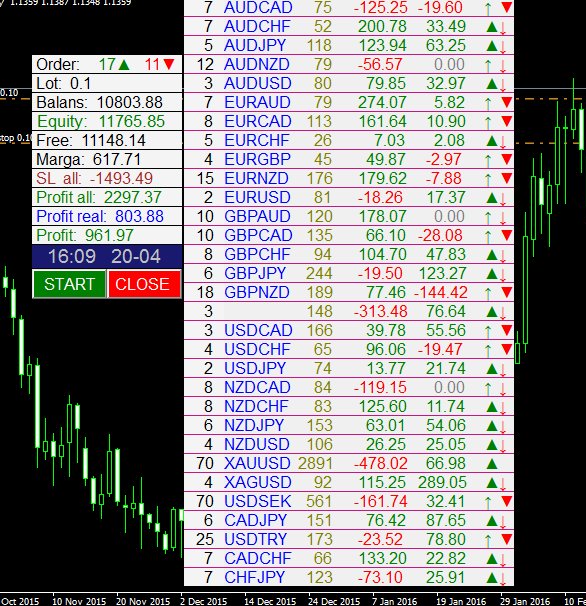Click the -313.48 value in unnamed row
Image resolution: width=586 pixels, height=606 pixels.
coord(381,311)
